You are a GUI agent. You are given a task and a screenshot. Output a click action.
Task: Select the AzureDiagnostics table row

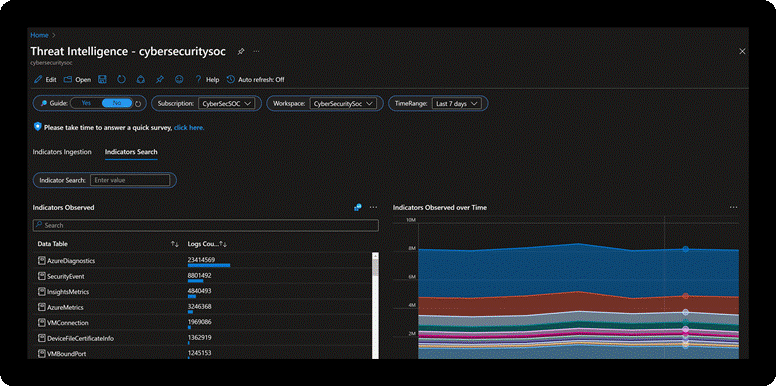(x=202, y=261)
